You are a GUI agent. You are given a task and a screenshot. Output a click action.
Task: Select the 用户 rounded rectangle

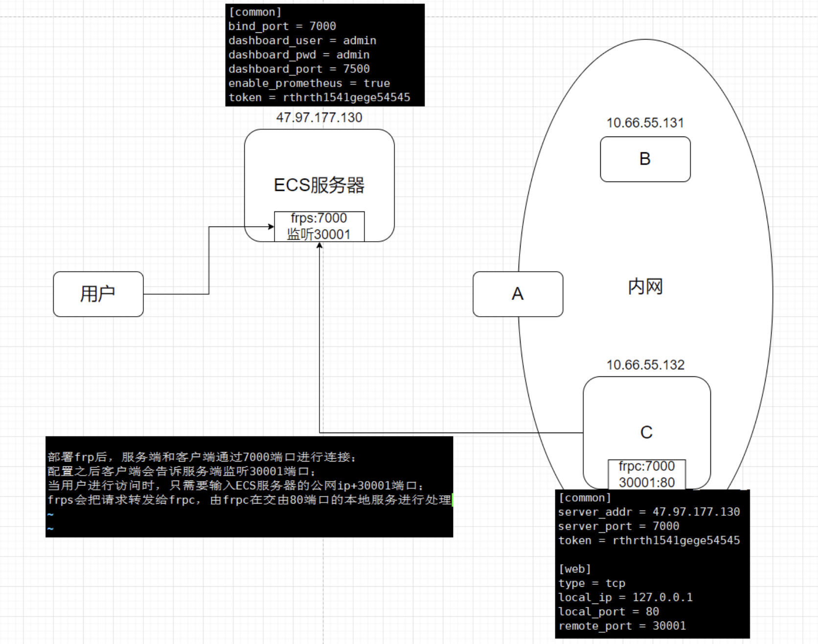98,294
